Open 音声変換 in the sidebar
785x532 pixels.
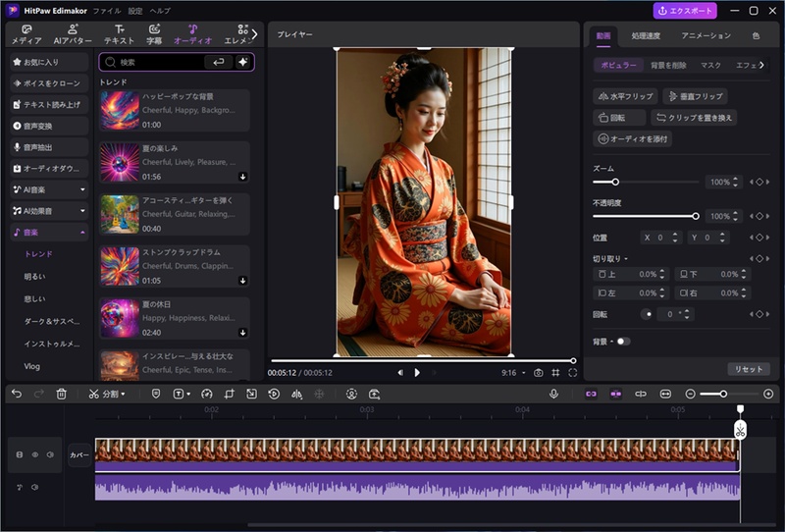pyautogui.click(x=49, y=126)
